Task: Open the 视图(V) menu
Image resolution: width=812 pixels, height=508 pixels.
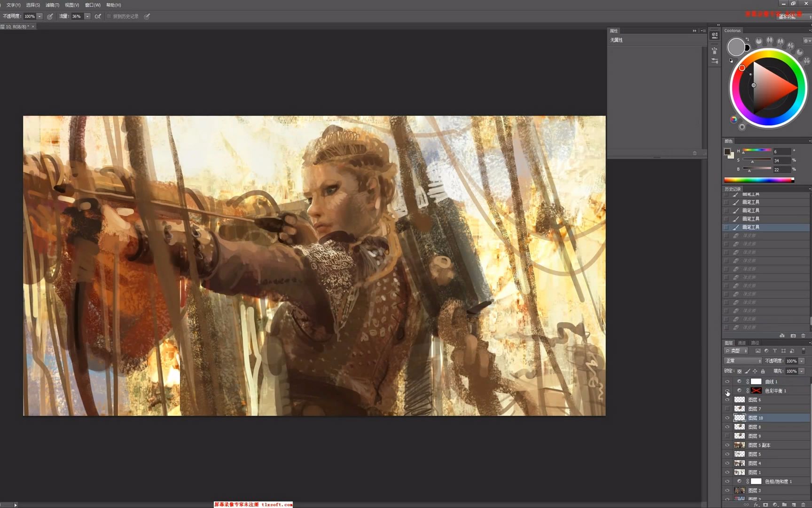Action: (x=72, y=5)
